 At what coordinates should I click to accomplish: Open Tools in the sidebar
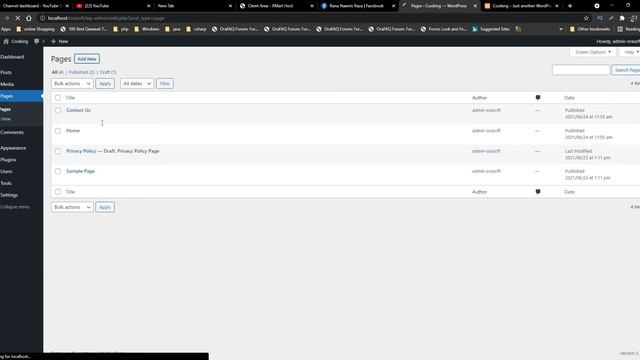(6, 183)
